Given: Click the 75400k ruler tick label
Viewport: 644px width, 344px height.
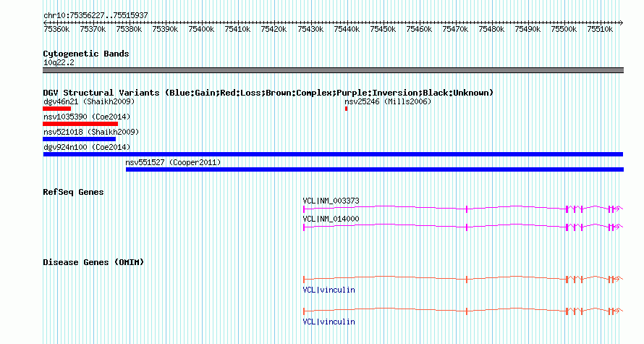Looking at the screenshot, I should pos(201,29).
